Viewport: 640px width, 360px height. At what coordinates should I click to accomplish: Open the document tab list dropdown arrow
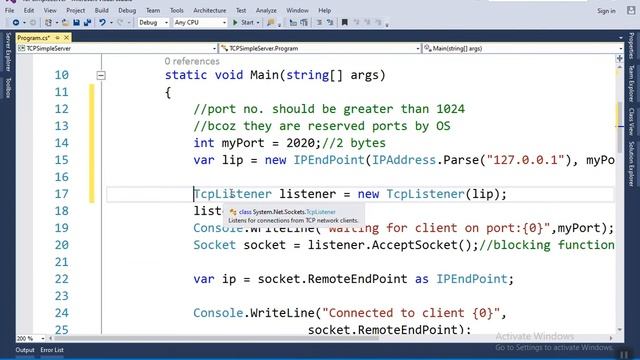point(620,38)
